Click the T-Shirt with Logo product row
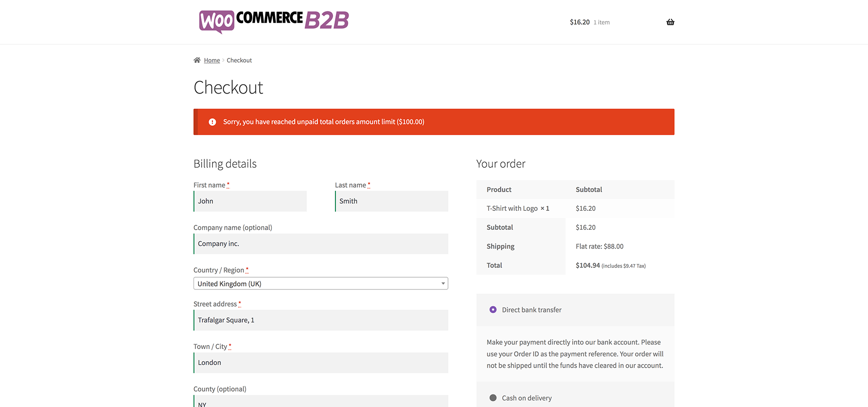The image size is (868, 407). pyautogui.click(x=518, y=208)
